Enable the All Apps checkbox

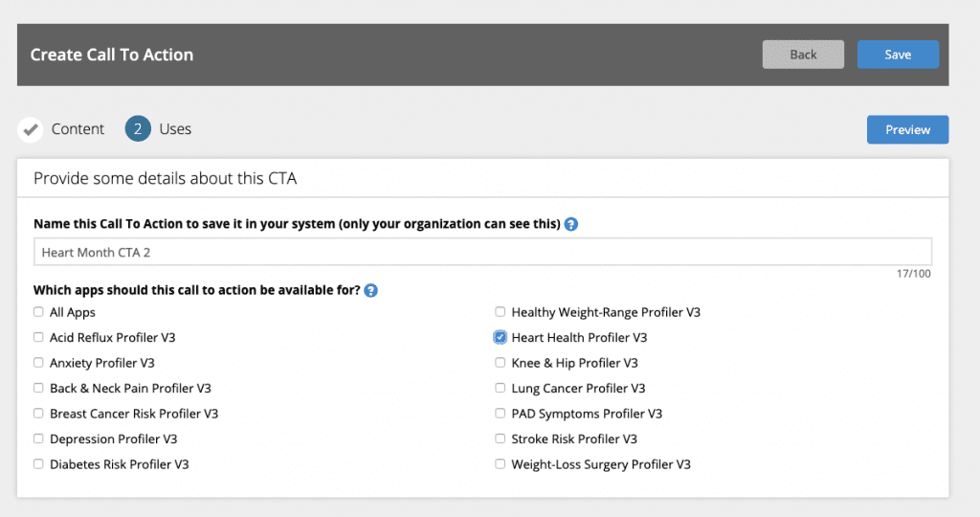[x=38, y=312]
